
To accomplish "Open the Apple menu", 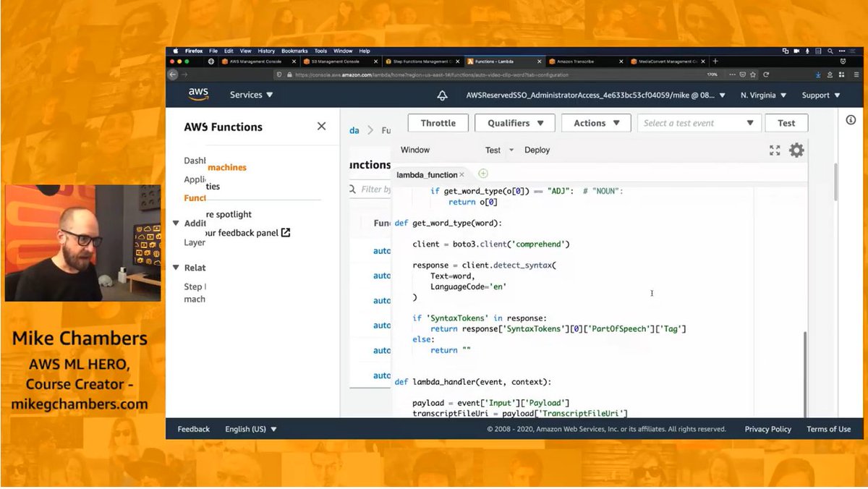I will pyautogui.click(x=175, y=51).
